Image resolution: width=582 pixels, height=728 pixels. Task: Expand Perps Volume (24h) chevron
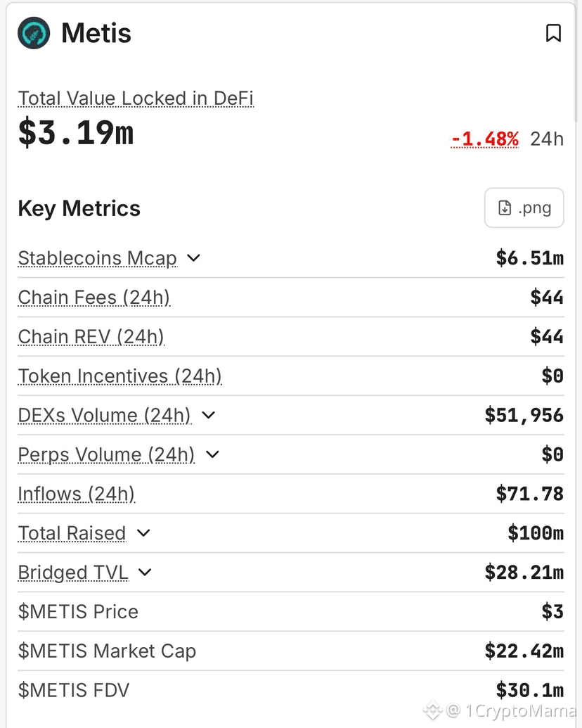(x=212, y=454)
